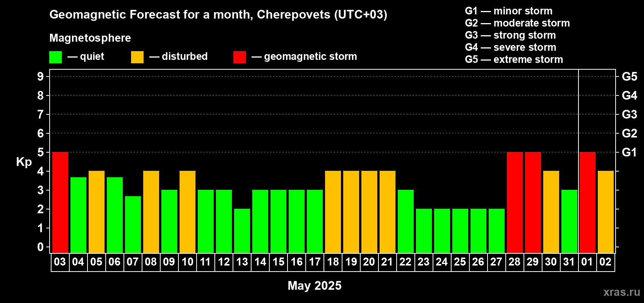Image resolution: width=644 pixels, height=303 pixels.
Task: Click date label 11 on the axis
Action: (205, 262)
